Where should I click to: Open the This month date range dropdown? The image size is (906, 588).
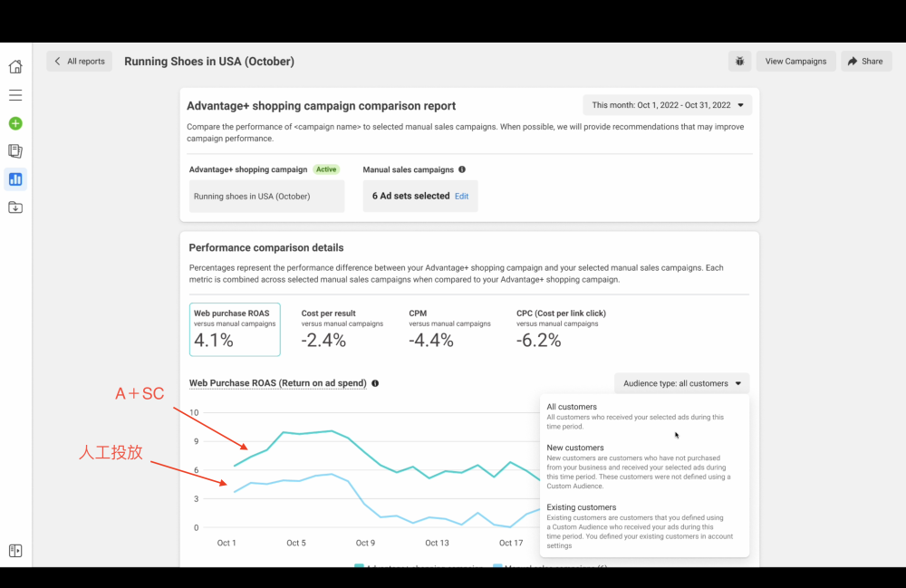coord(667,105)
